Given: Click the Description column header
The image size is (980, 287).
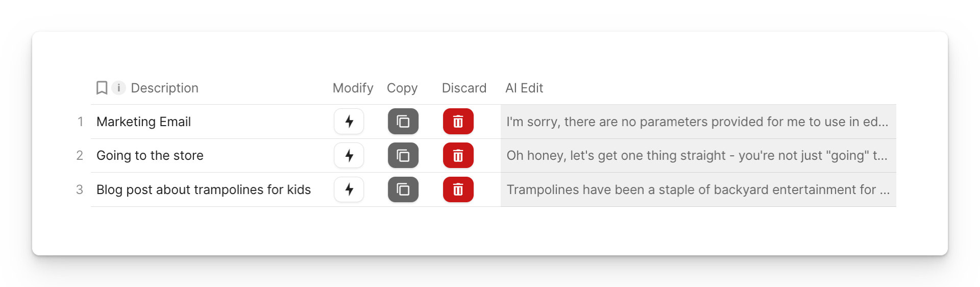Looking at the screenshot, I should [x=164, y=88].
